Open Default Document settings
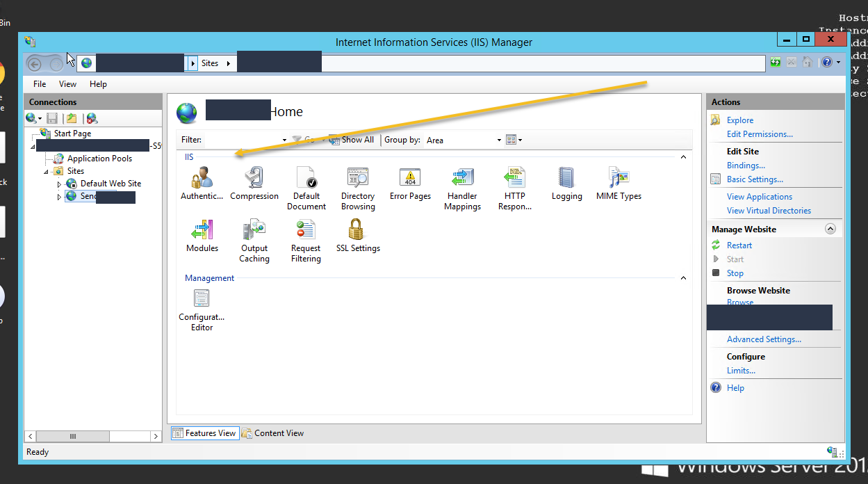Screen dimensions: 868x484 (x=306, y=178)
